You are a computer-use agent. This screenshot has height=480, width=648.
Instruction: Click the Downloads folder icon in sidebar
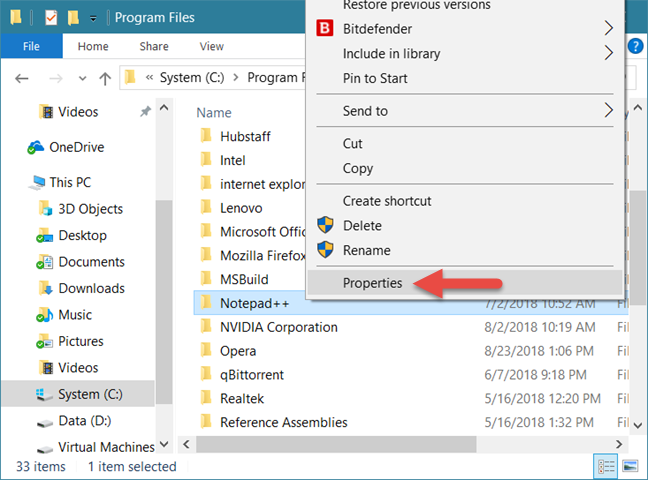[x=45, y=288]
